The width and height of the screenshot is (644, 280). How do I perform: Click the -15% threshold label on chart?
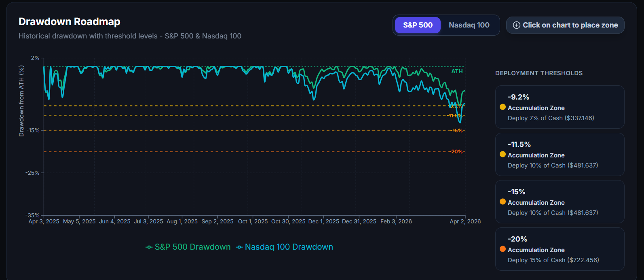tap(457, 131)
